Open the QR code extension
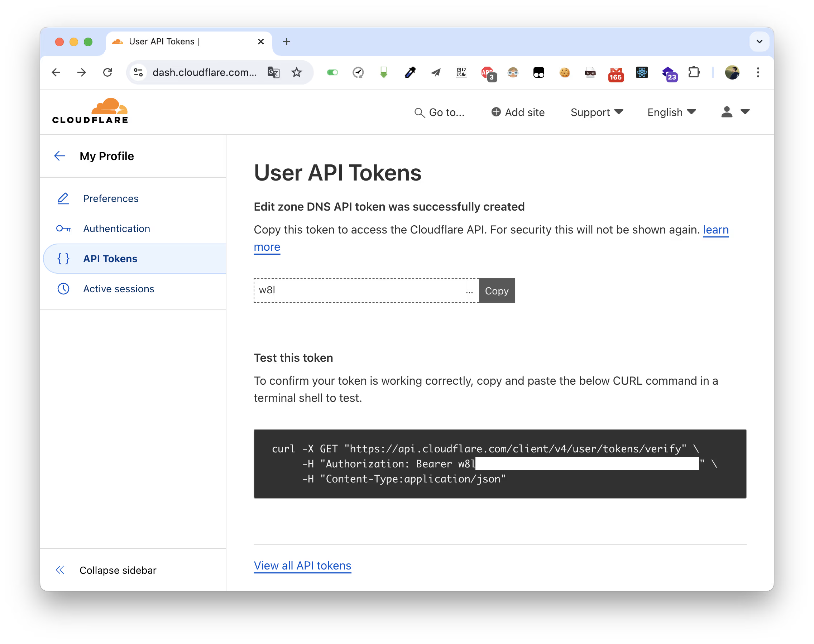The width and height of the screenshot is (814, 644). (x=461, y=72)
